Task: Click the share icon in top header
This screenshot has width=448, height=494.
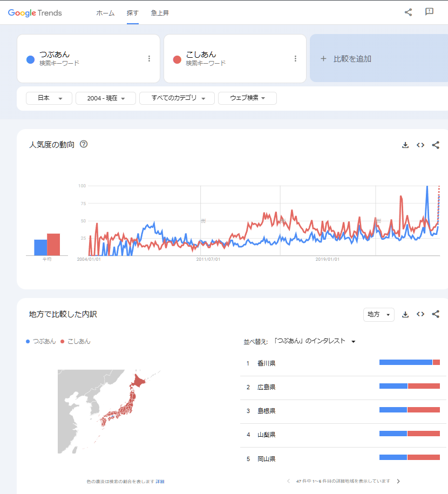Action: 408,12
